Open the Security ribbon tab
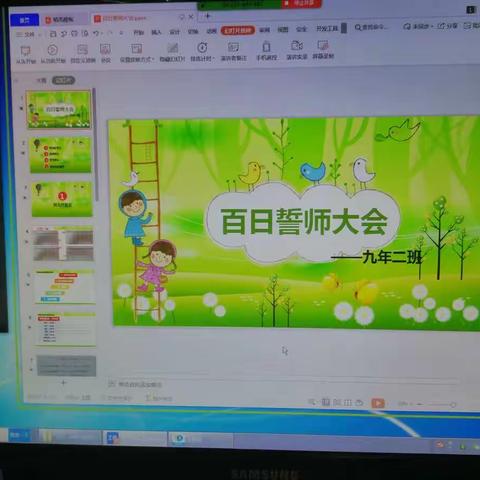Viewport: 480px width, 480px height. point(301,29)
